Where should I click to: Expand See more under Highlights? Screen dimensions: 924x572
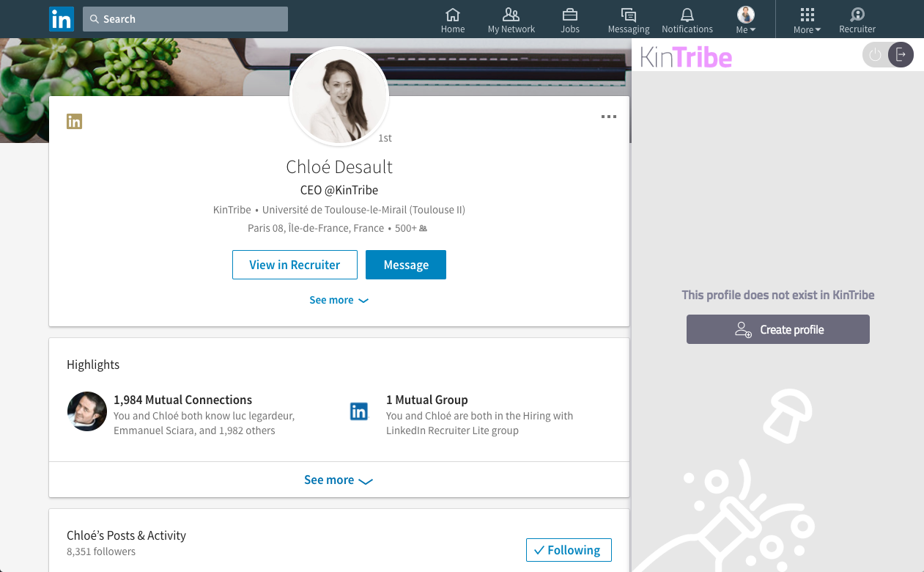[x=339, y=480]
